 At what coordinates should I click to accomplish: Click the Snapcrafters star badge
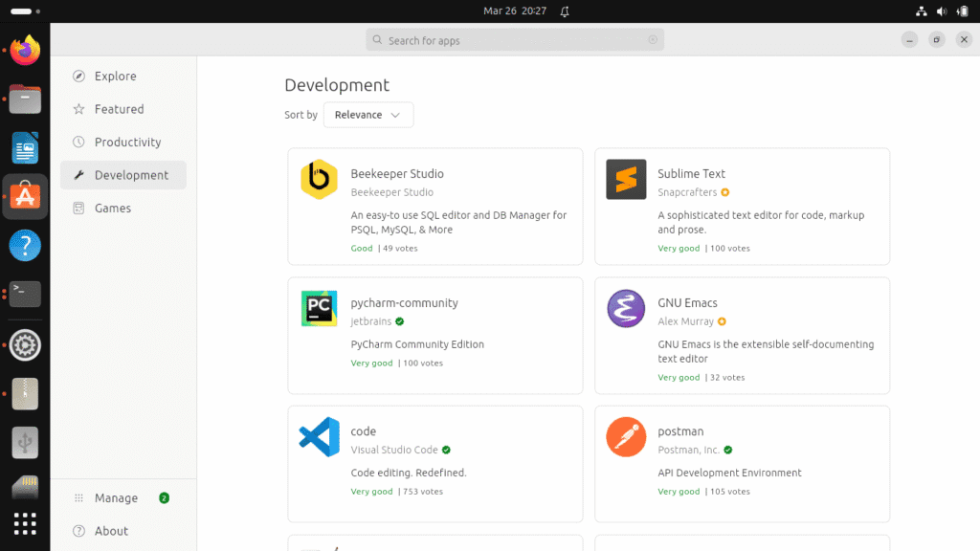point(725,192)
